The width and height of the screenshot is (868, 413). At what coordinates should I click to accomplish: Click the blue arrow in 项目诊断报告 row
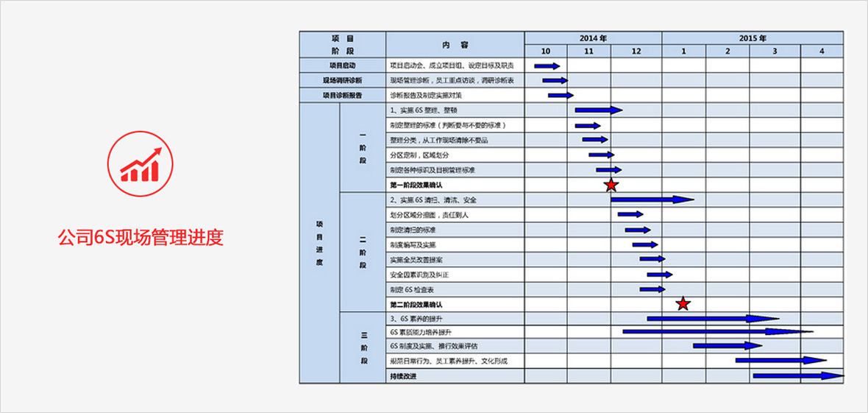pos(560,95)
